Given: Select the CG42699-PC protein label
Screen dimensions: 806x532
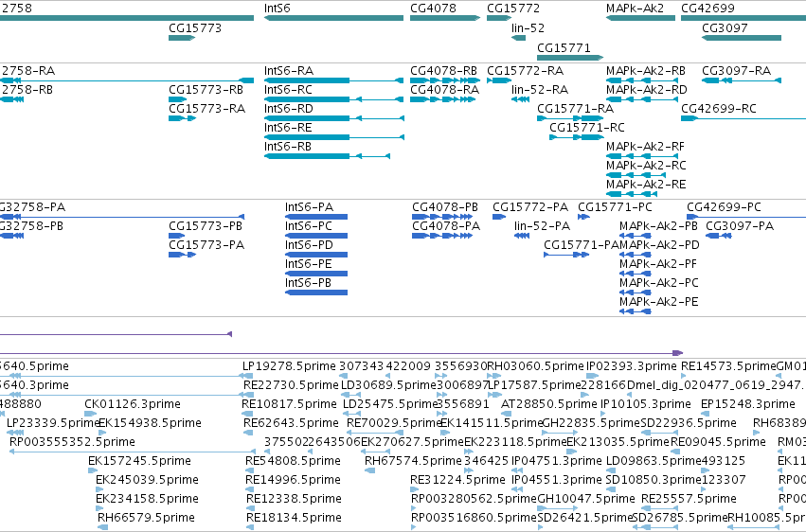Looking at the screenshot, I should click(x=725, y=207).
